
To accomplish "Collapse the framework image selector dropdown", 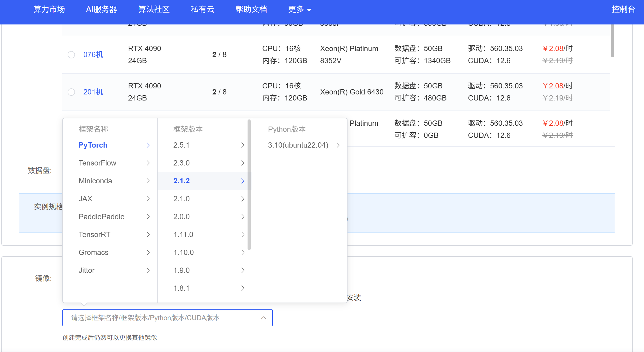I will coord(264,318).
